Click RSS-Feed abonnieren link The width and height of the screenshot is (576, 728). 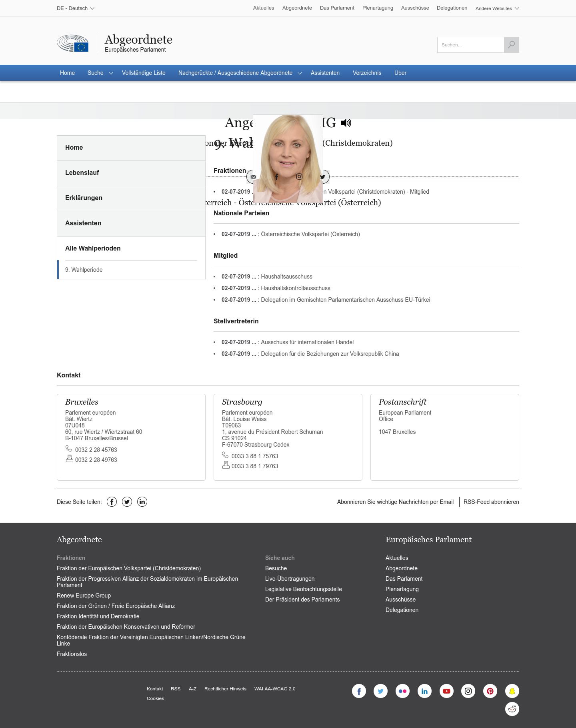(x=491, y=502)
